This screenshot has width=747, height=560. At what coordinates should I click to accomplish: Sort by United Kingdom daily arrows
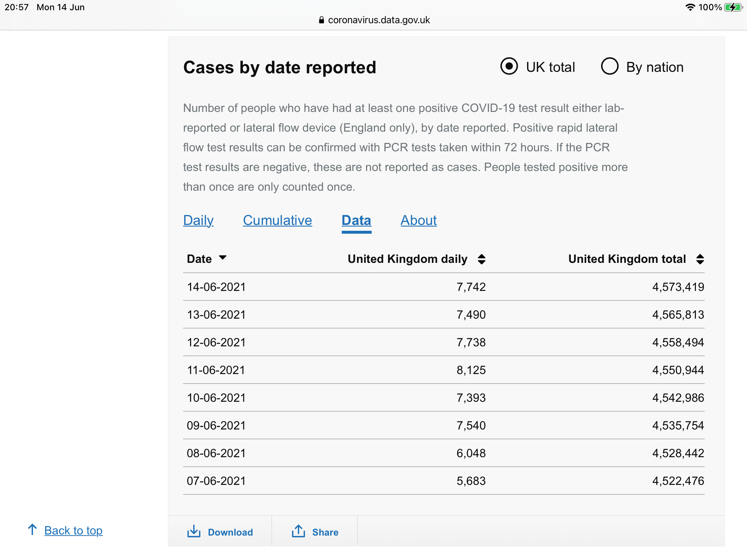(x=481, y=259)
